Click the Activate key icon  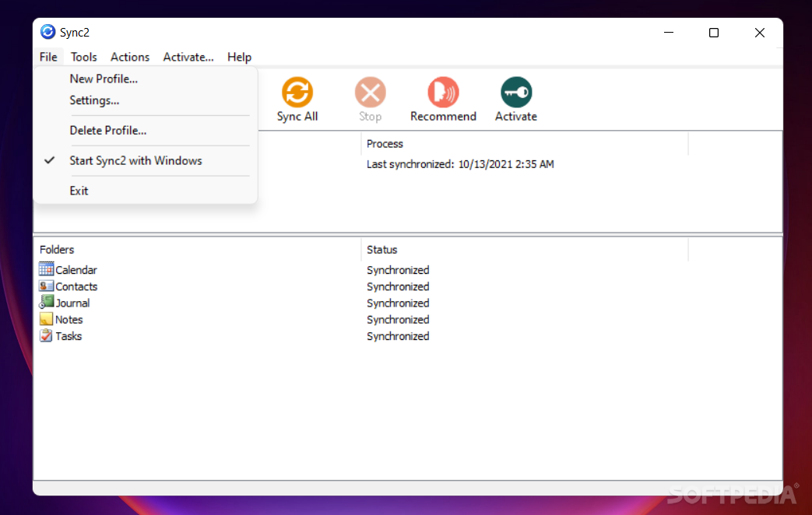(516, 93)
